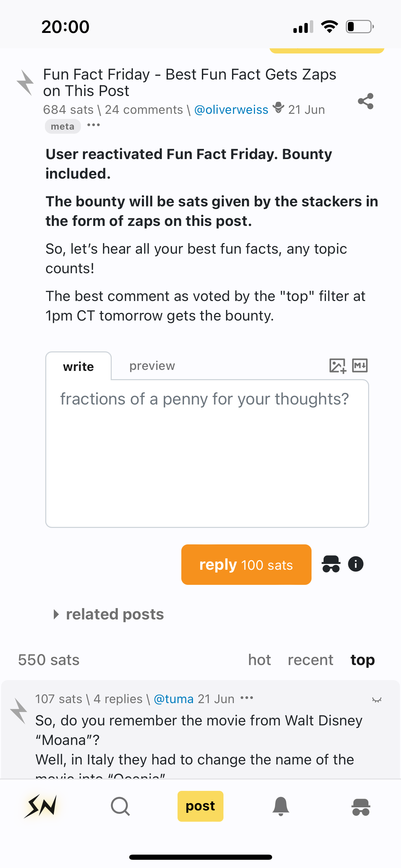Sort comments by hot

click(259, 660)
